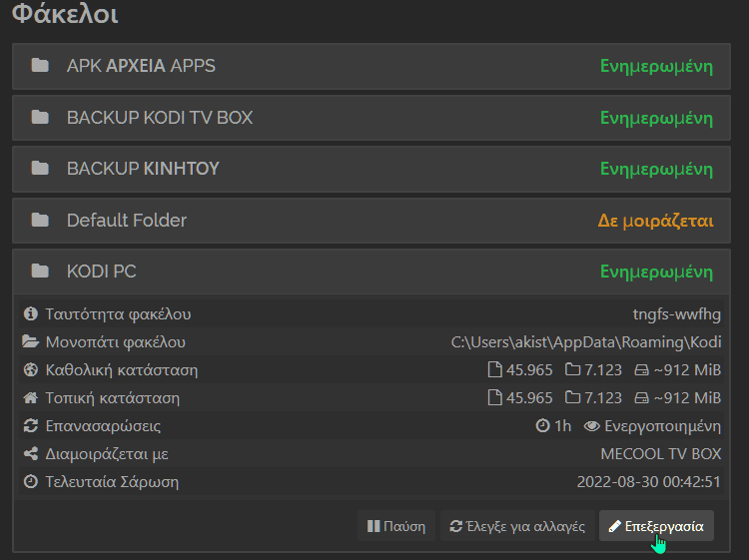
Task: Click the Έλεγξε για αλλαγές rescan button
Action: pos(517,526)
